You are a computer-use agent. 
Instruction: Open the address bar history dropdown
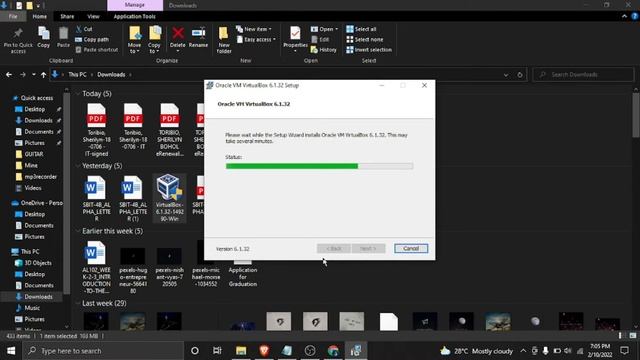506,75
